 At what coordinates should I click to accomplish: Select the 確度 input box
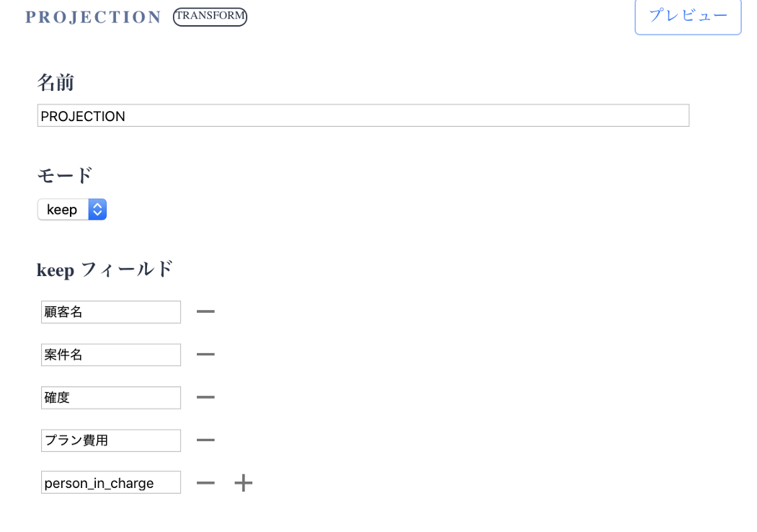(x=111, y=398)
